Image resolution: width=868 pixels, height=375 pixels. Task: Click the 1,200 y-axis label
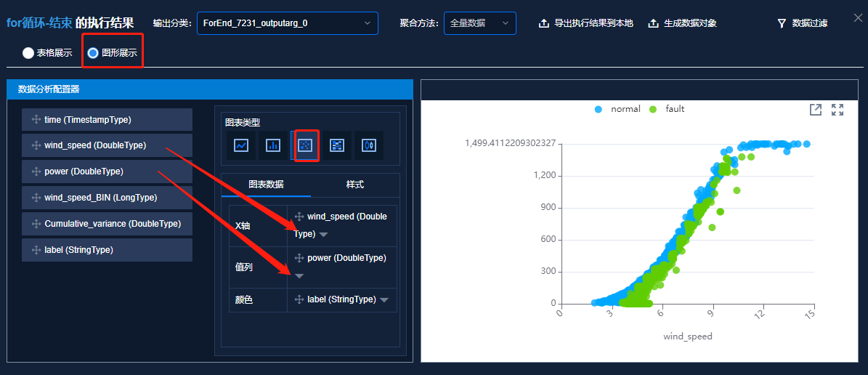tap(545, 176)
